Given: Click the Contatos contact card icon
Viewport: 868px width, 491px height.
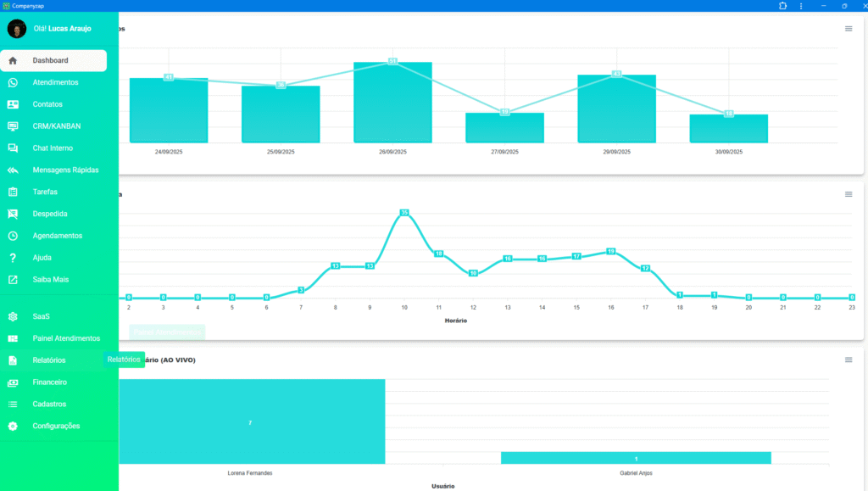Looking at the screenshot, I should click(x=13, y=104).
